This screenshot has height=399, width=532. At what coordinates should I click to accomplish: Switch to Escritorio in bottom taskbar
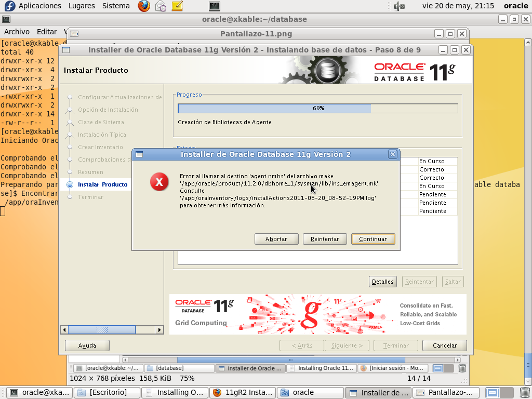pos(107,393)
